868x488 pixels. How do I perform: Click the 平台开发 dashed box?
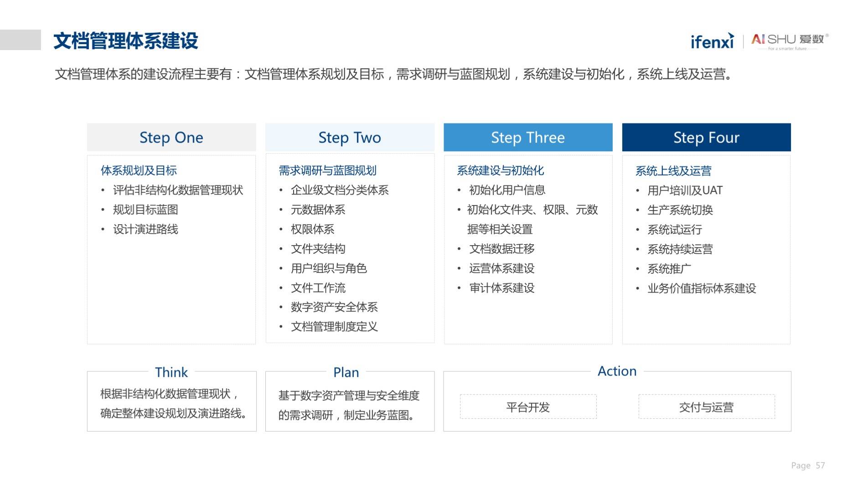click(x=528, y=406)
